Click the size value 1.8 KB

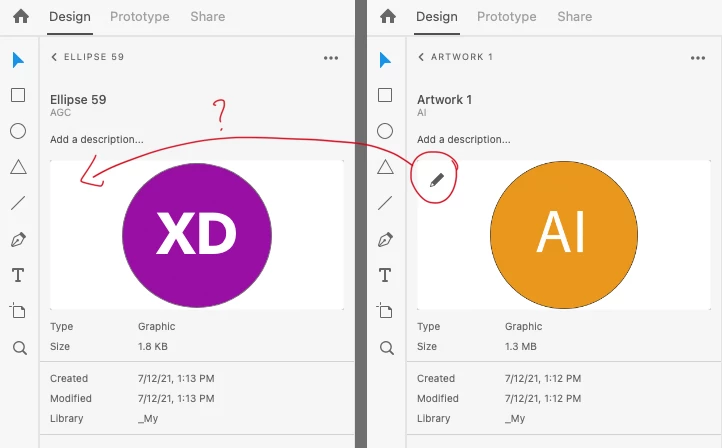152,346
